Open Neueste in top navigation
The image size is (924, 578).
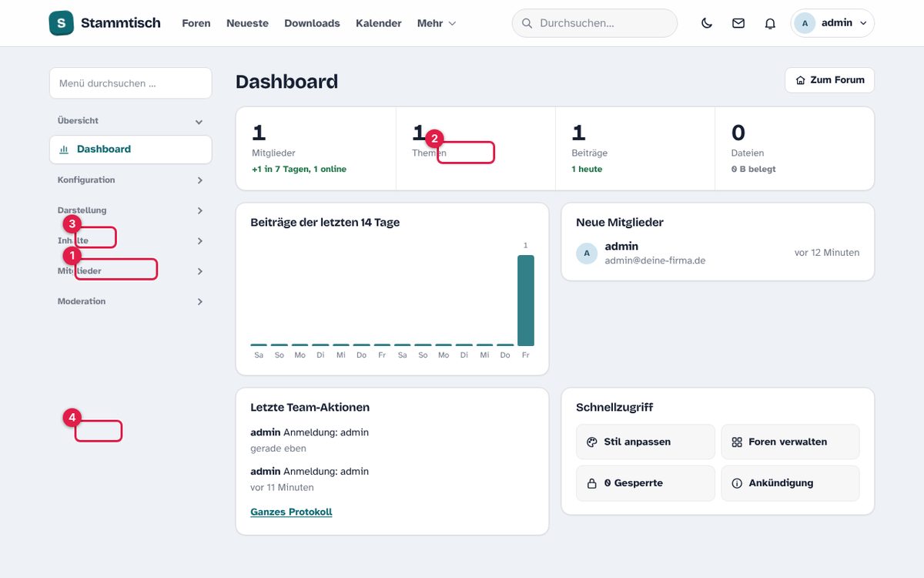click(247, 23)
